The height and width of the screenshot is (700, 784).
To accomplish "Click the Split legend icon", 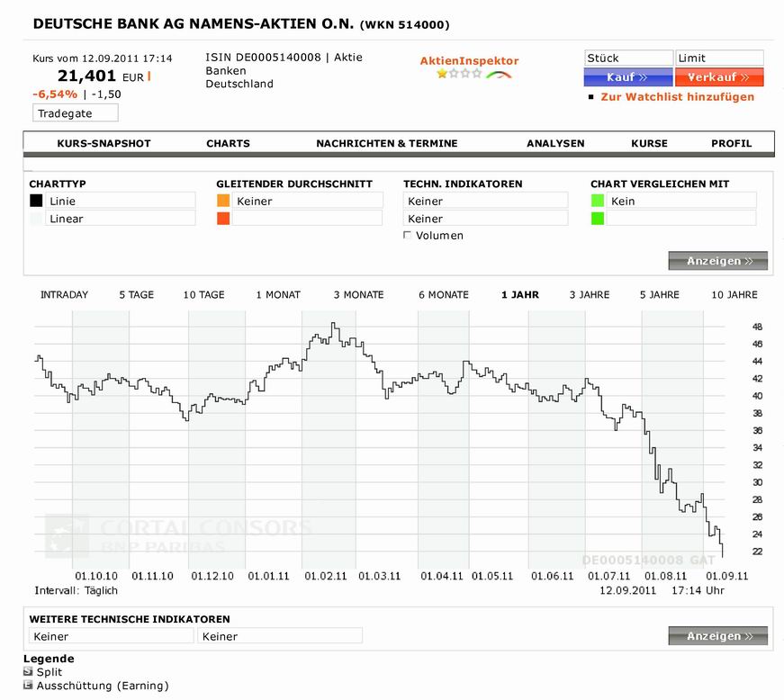I will coord(28,671).
